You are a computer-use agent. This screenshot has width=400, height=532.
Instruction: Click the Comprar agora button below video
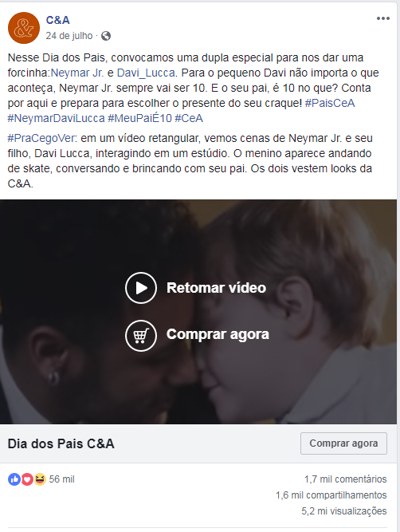(343, 443)
